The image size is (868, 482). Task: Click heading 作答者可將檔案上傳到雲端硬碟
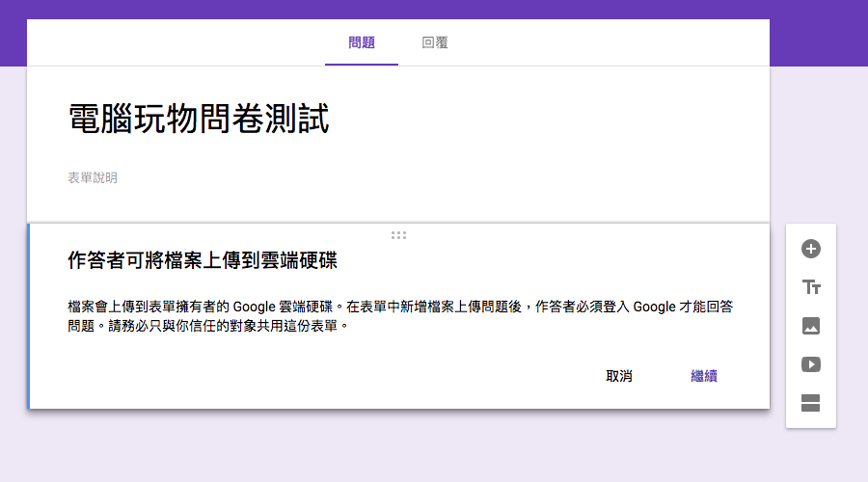tap(203, 260)
